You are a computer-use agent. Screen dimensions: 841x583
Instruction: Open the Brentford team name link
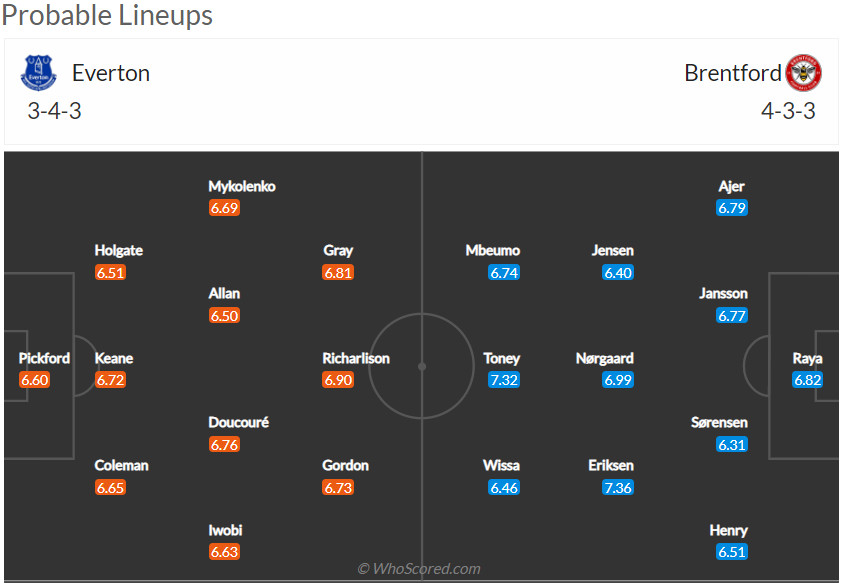coord(733,73)
